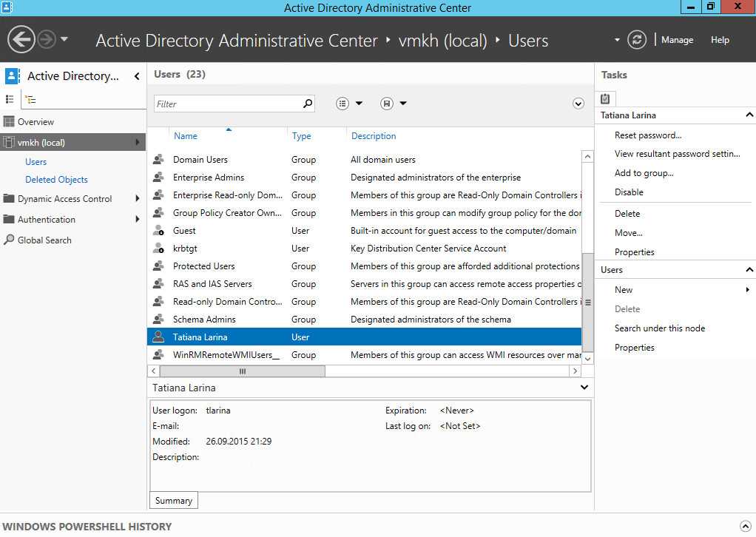Select Enterprise Read-only Dom... group
The width and height of the screenshot is (756, 537).
click(364, 195)
